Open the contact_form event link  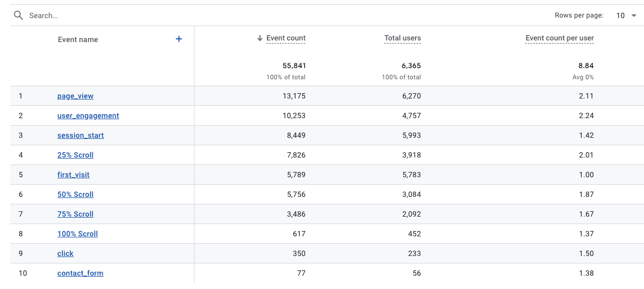[x=80, y=274]
